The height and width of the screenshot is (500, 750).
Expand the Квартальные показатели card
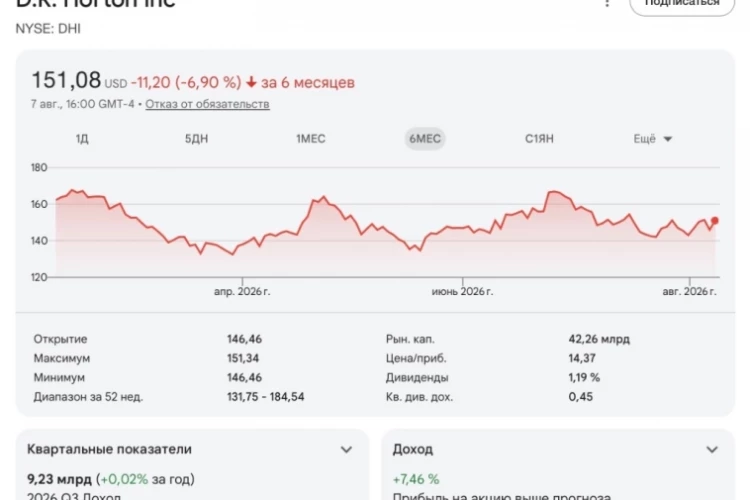[346, 449]
